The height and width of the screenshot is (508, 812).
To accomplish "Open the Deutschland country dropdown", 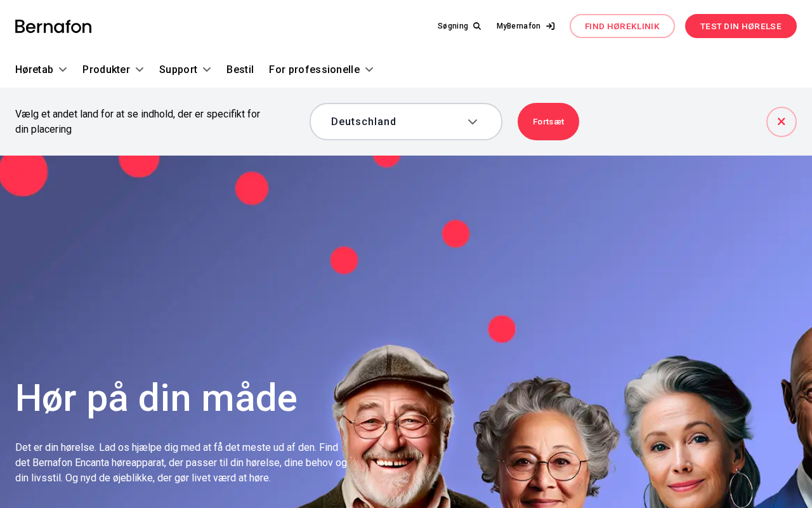I will (x=406, y=122).
